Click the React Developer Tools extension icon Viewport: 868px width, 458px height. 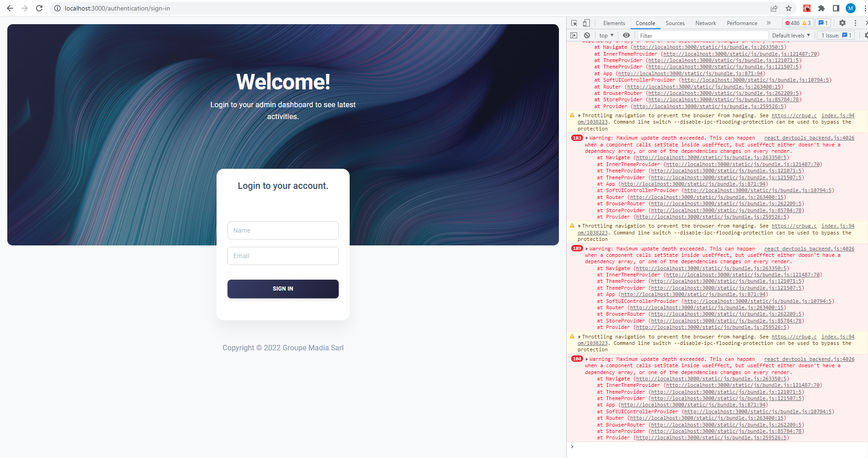[807, 8]
